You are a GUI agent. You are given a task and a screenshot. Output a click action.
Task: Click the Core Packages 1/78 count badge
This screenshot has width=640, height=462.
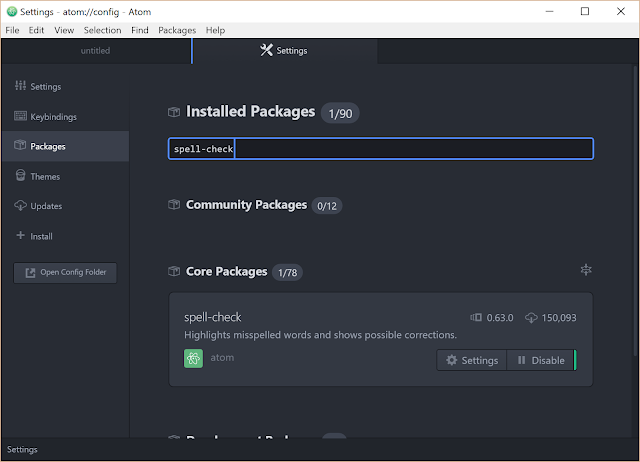tap(287, 272)
